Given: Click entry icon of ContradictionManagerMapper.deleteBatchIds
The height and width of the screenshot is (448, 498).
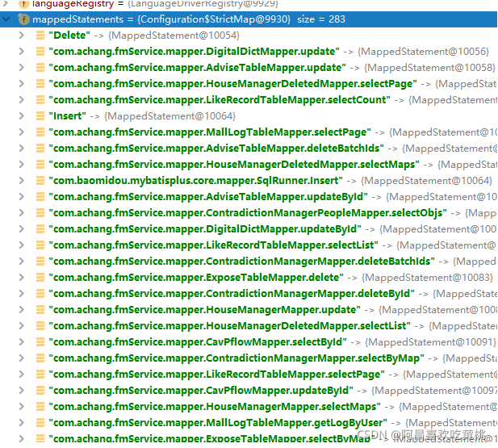Looking at the screenshot, I should click(40, 262).
